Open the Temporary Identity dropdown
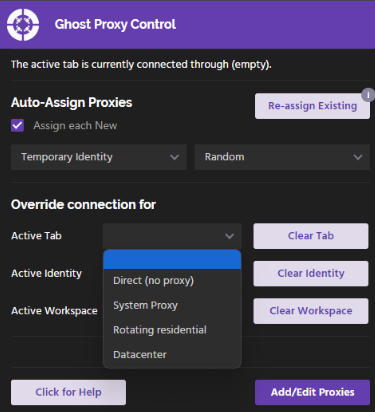Viewport: 375px width, 412px height. [x=99, y=157]
